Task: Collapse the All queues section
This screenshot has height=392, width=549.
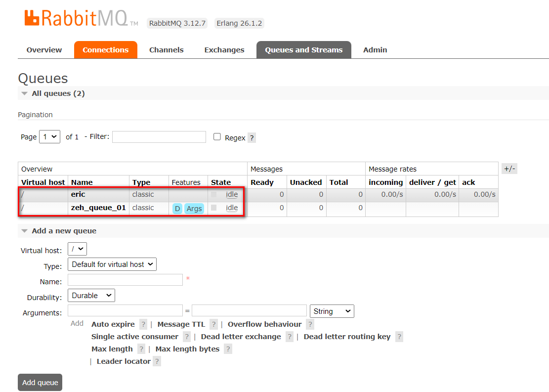Action: coord(25,93)
